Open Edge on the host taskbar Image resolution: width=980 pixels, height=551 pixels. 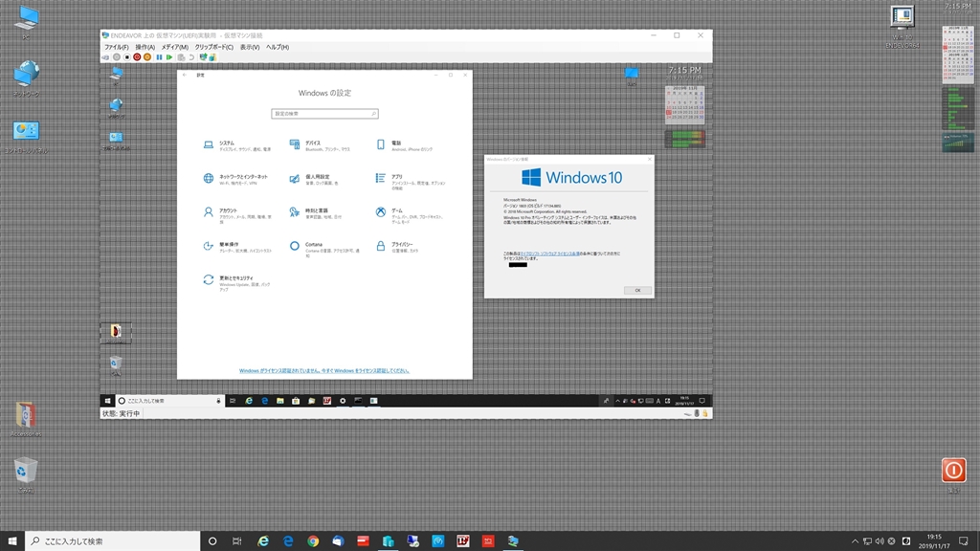click(x=288, y=541)
